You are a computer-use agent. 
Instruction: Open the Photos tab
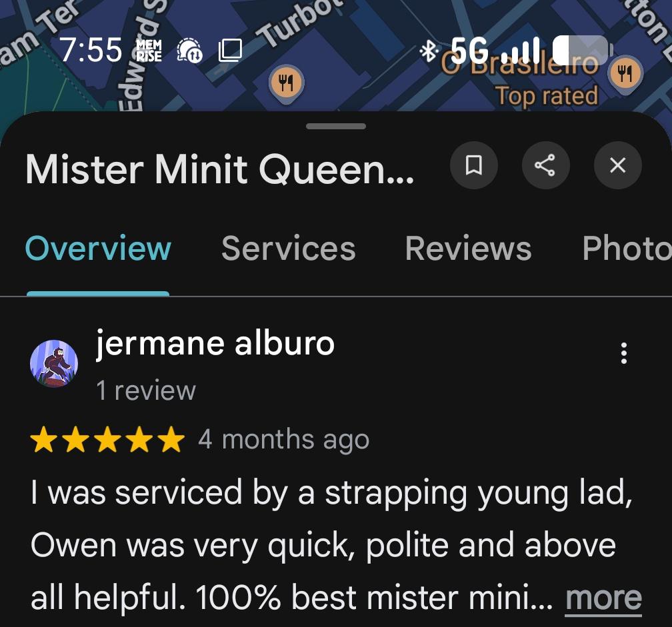click(627, 249)
